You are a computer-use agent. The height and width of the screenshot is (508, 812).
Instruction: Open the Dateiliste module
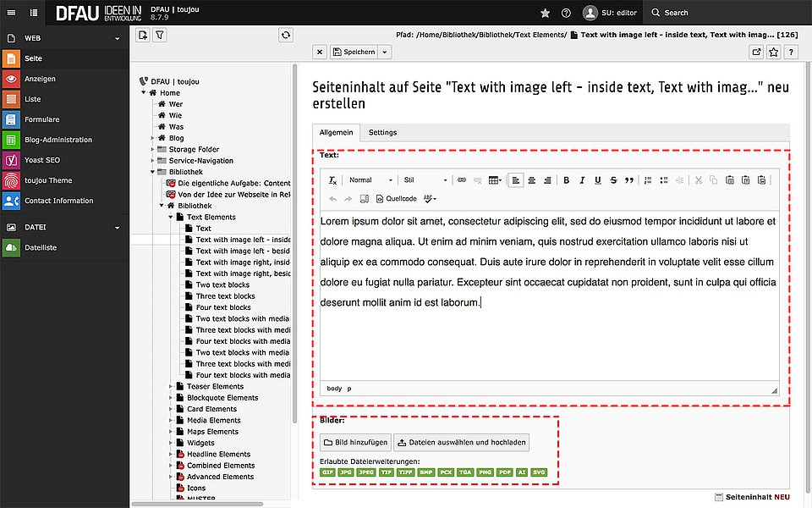(64, 247)
